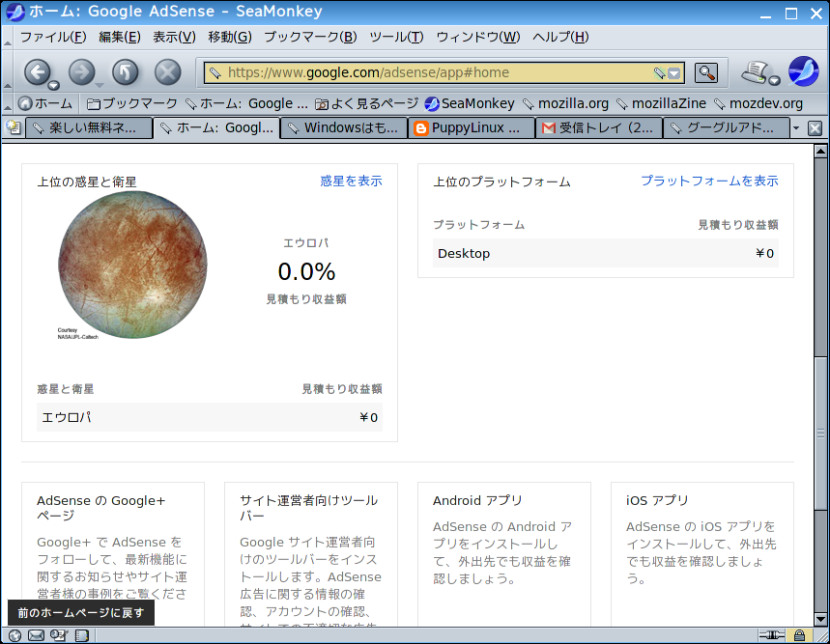This screenshot has height=644, width=830.
Task: Open the ウィンドウ(W) menu
Action: tap(478, 37)
